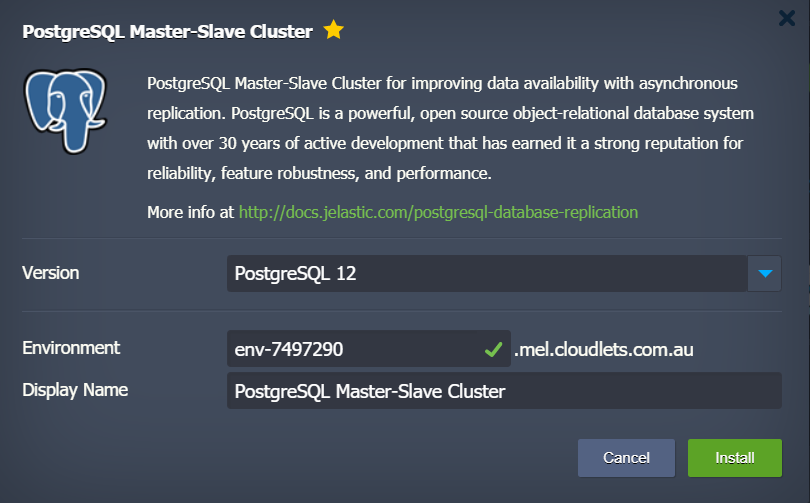Click the Display Name label
810x503 pixels.
[x=75, y=390]
